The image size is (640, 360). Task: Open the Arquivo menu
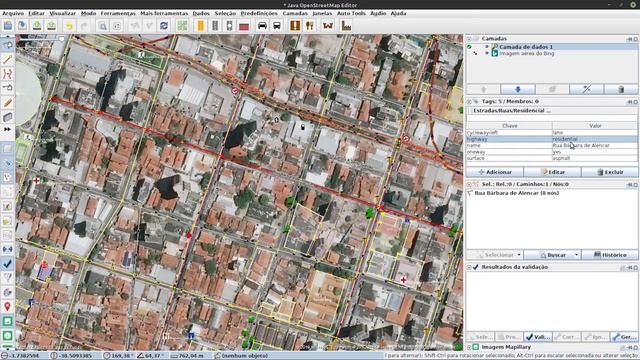[13, 13]
